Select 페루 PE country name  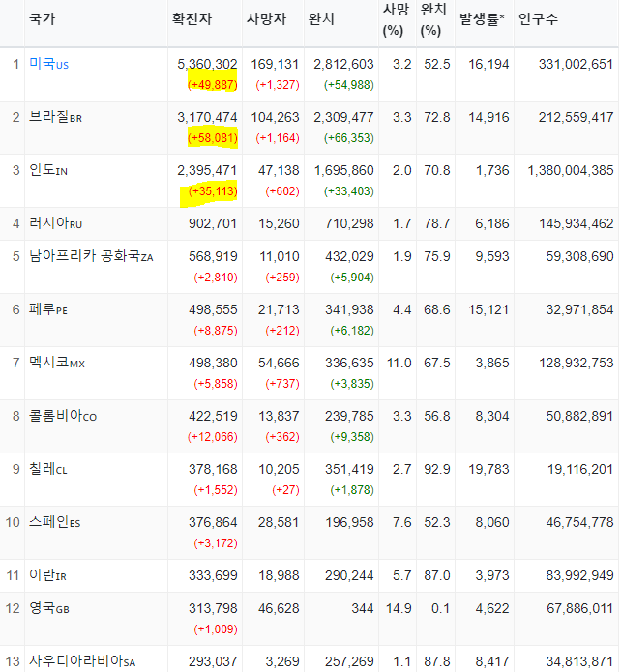pos(48,309)
